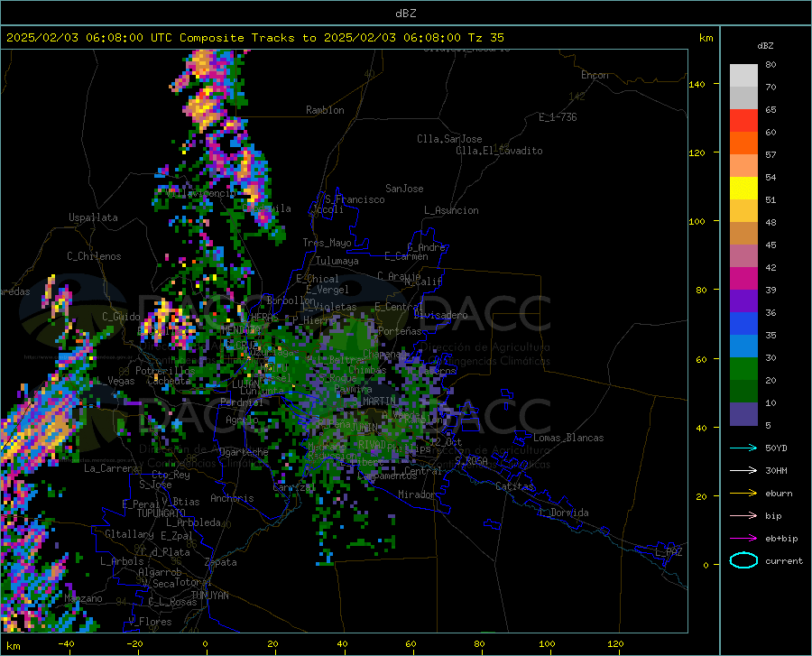
Task: Select the dark green 10-20 dBZ swatch
Action: tap(743, 392)
